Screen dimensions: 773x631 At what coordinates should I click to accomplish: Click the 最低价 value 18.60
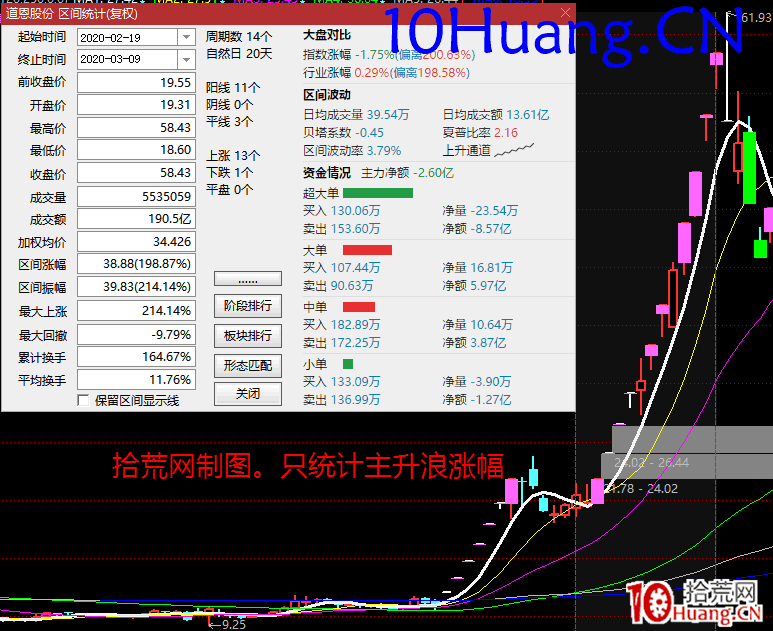[x=137, y=150]
